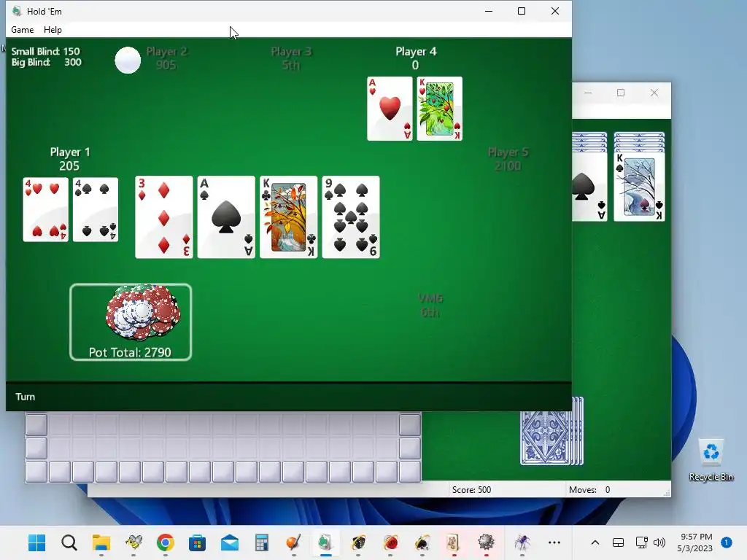
Task: Expand the hidden system tray icons chevron
Action: coord(595,542)
